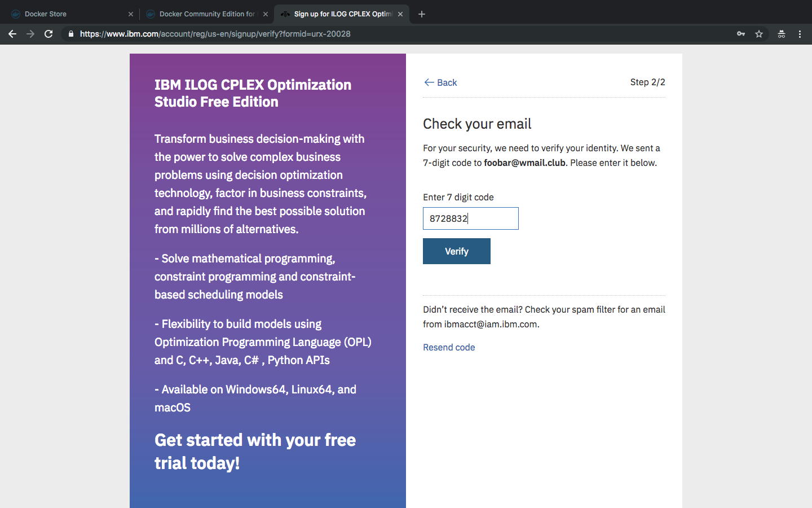Click the IBM ILOG CPLEX Optimization Studio heading

pyautogui.click(x=253, y=93)
